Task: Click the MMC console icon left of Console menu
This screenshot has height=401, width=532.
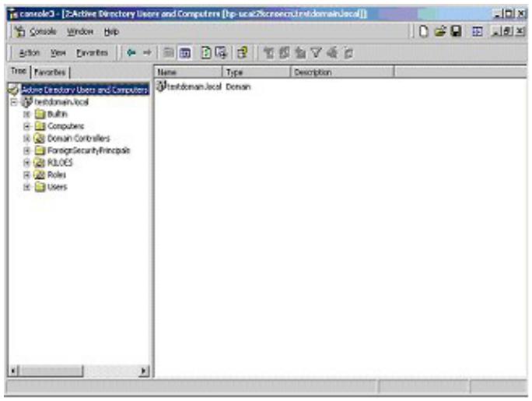Action: pyautogui.click(x=19, y=32)
